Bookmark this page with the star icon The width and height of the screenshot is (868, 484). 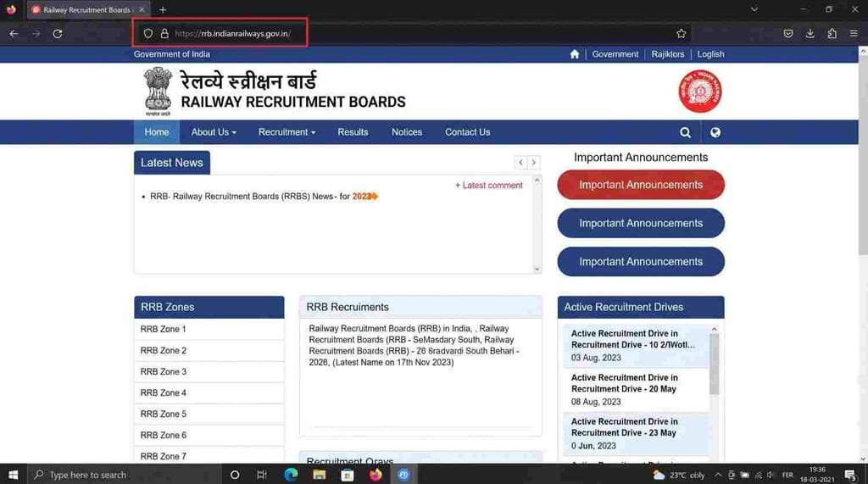[681, 34]
